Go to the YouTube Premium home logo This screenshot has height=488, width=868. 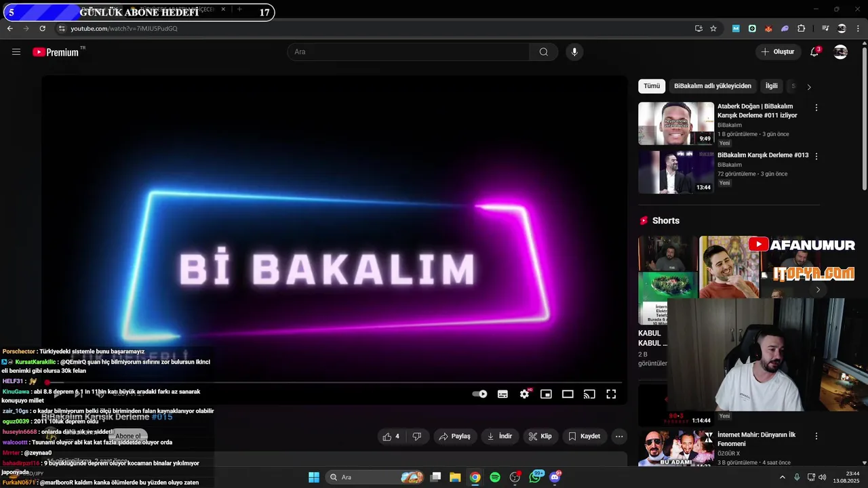(56, 52)
